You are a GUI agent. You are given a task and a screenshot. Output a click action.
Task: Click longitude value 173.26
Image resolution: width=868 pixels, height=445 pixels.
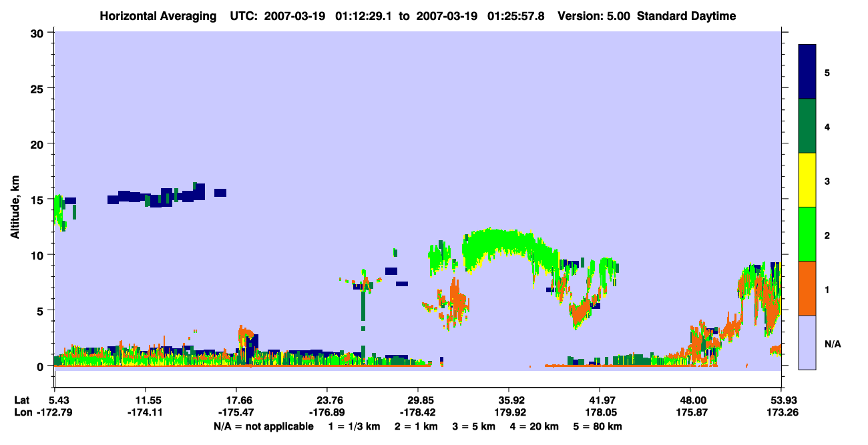781,412
